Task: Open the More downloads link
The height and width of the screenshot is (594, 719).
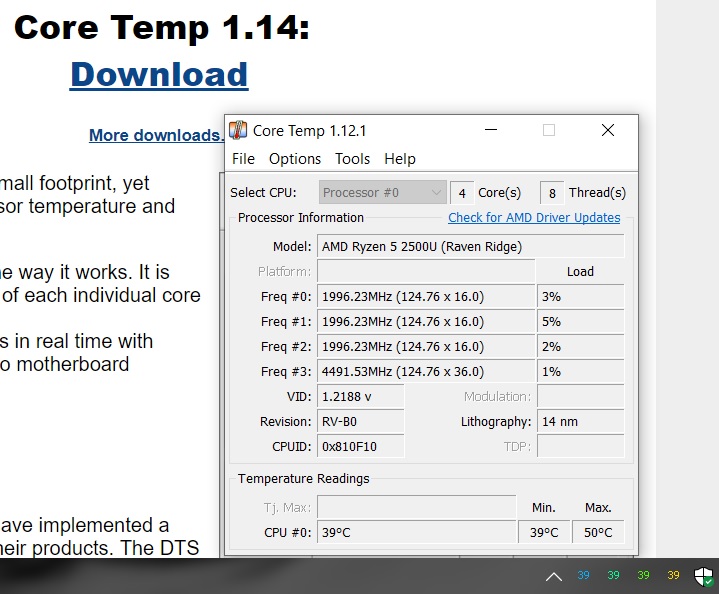Action: (x=156, y=135)
